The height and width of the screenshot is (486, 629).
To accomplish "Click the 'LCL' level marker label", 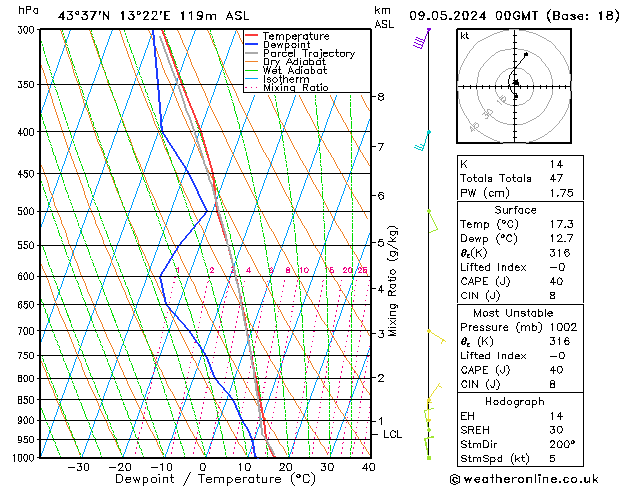I will point(392,434).
